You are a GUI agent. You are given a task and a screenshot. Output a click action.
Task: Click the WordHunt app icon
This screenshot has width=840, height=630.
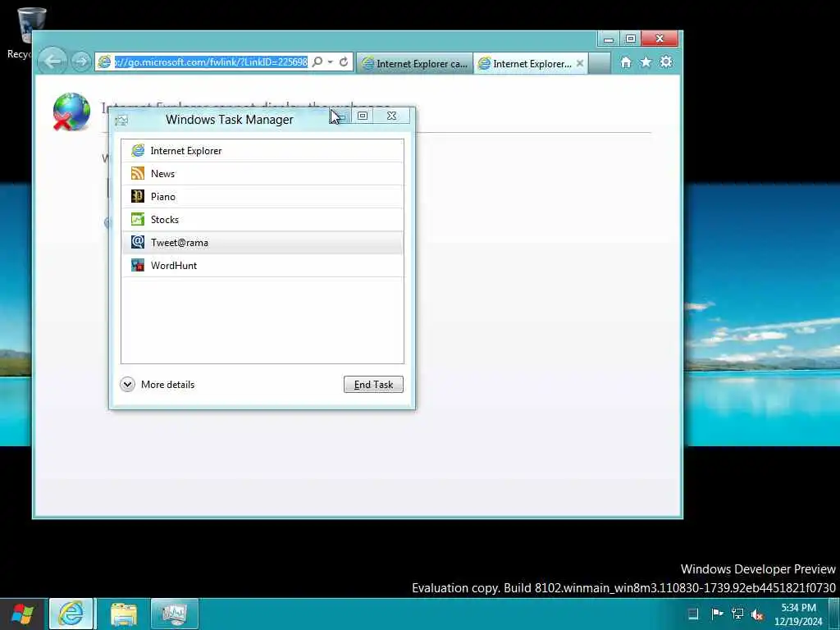(138, 265)
